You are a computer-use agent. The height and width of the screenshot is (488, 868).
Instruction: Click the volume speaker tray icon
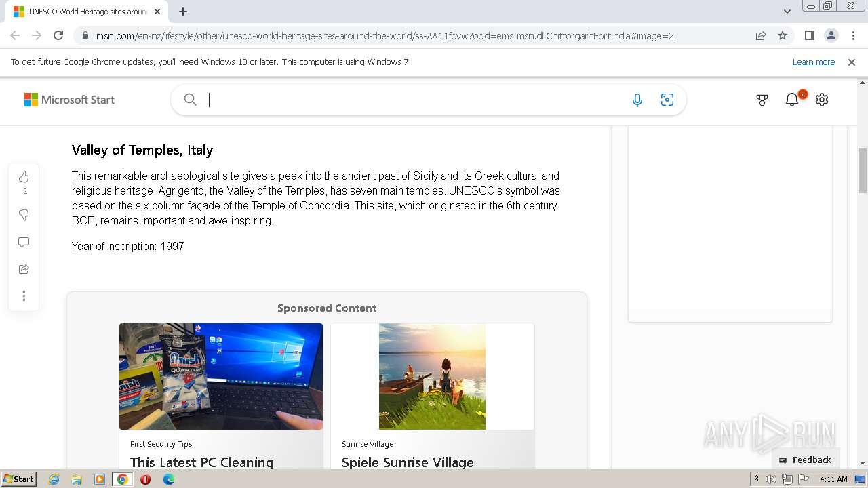[771, 479]
